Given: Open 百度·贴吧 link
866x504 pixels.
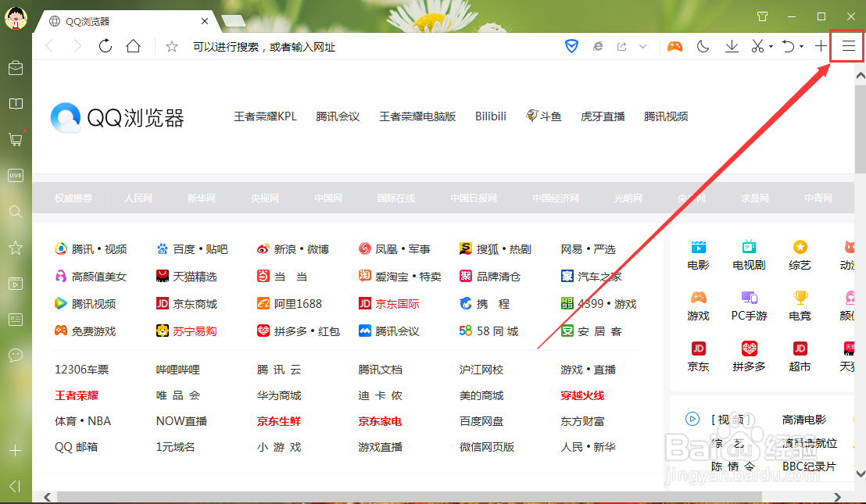Looking at the screenshot, I should [191, 249].
